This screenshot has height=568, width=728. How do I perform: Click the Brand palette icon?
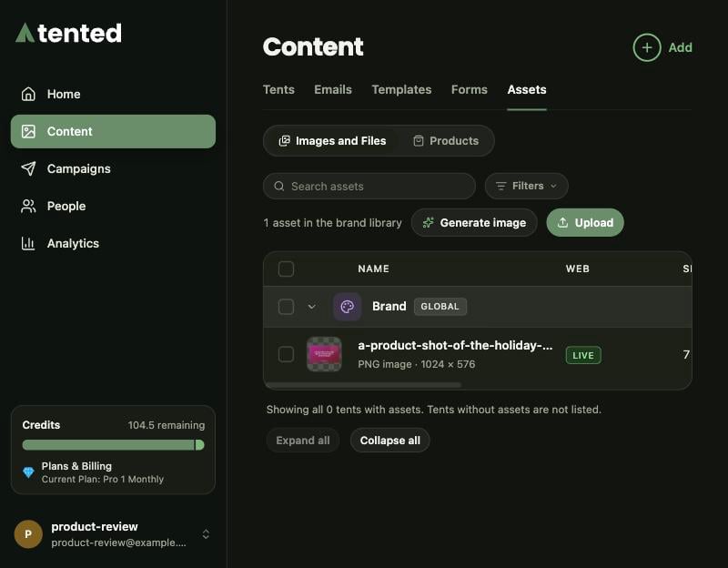(348, 307)
